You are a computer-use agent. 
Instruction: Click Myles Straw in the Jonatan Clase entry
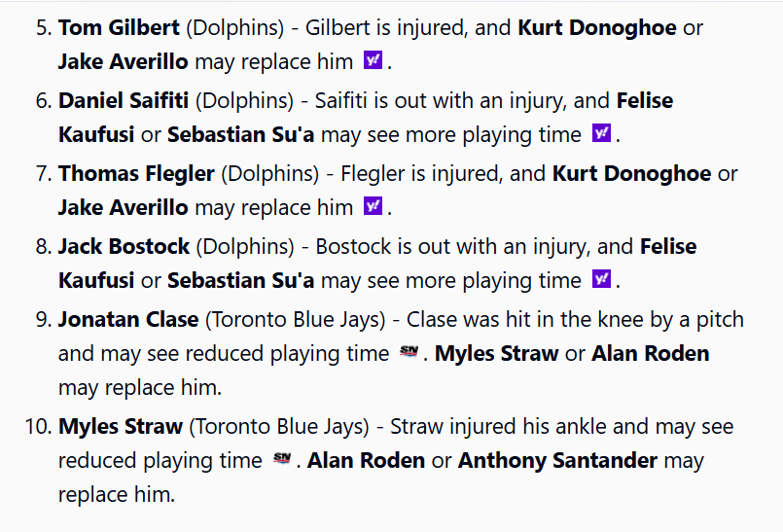(x=496, y=353)
